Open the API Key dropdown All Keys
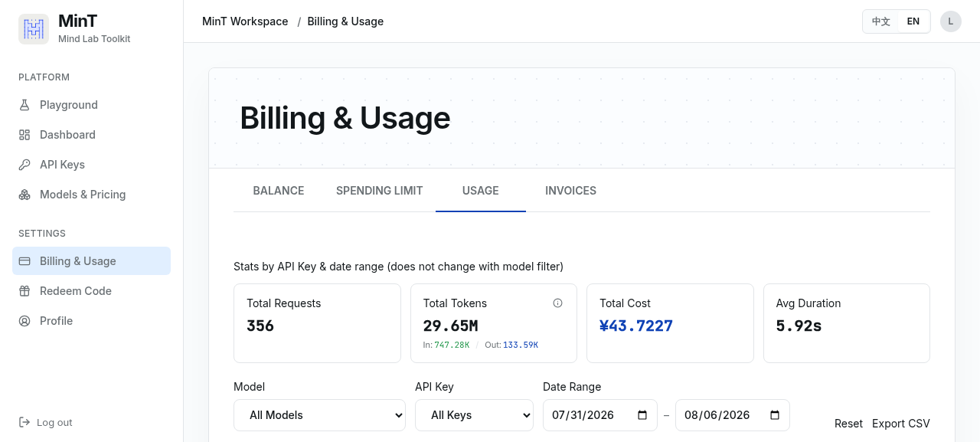The height and width of the screenshot is (442, 980). pos(474,415)
